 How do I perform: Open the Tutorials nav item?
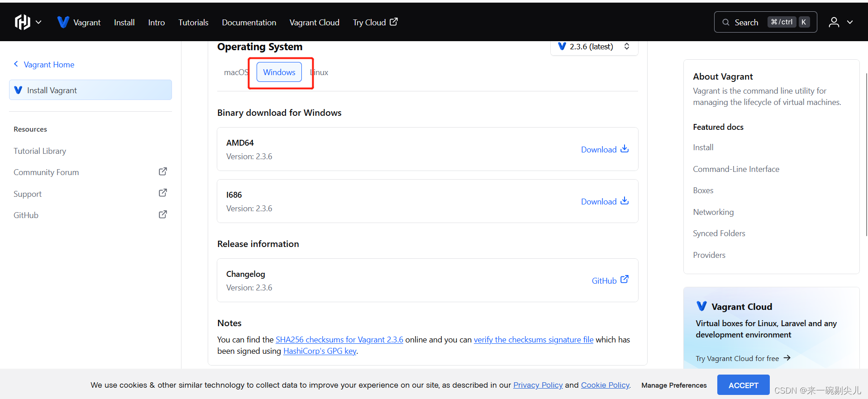(193, 22)
